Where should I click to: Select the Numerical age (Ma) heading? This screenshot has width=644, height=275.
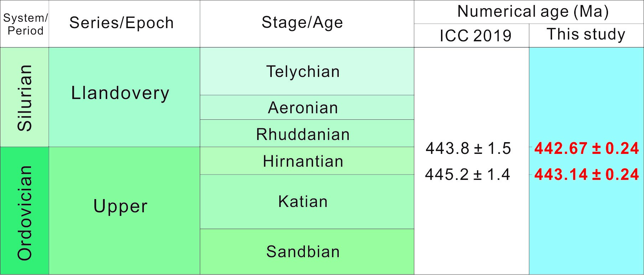coord(533,11)
